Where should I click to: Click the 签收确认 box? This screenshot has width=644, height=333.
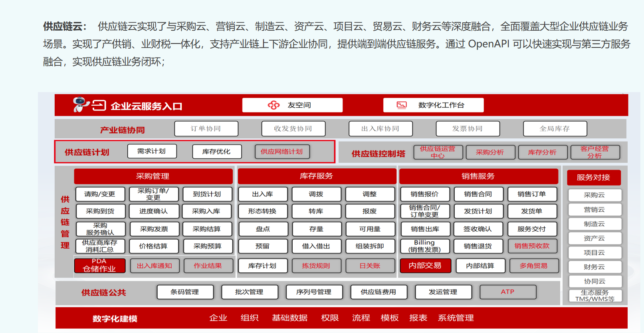point(478,229)
